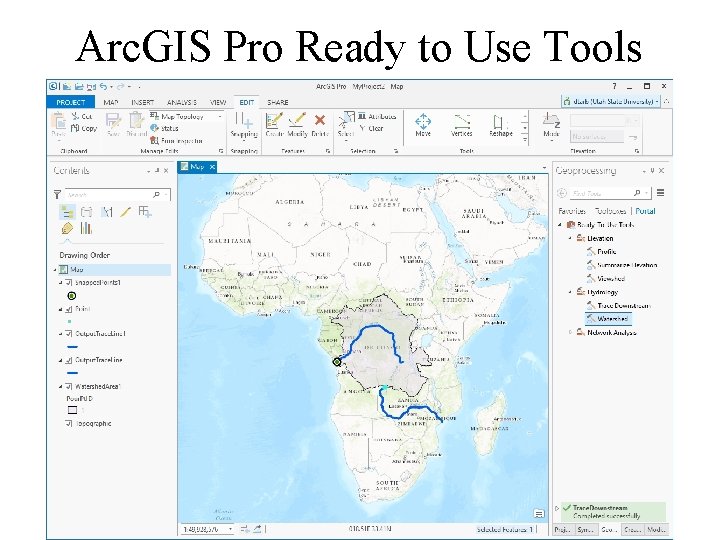Click List By Data Source cylinder icon

click(x=86, y=212)
